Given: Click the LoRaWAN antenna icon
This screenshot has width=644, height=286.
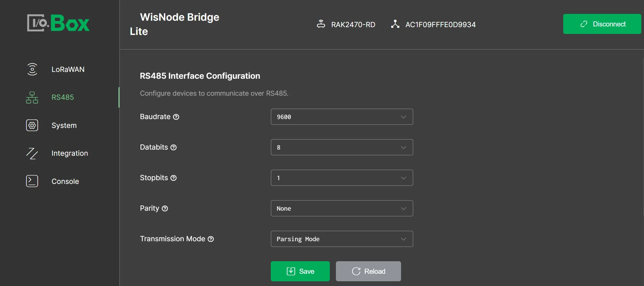Looking at the screenshot, I should point(32,69).
